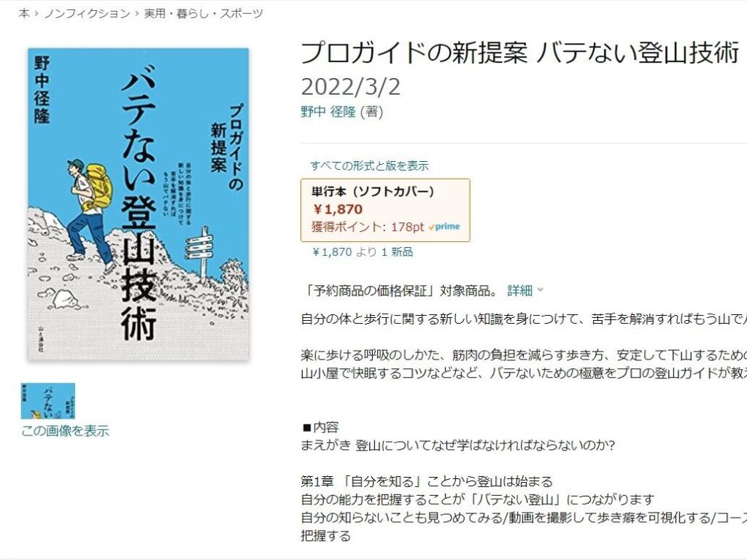This screenshot has width=747, height=560.
Task: Show すべての形式と版を表示
Action: tap(369, 166)
